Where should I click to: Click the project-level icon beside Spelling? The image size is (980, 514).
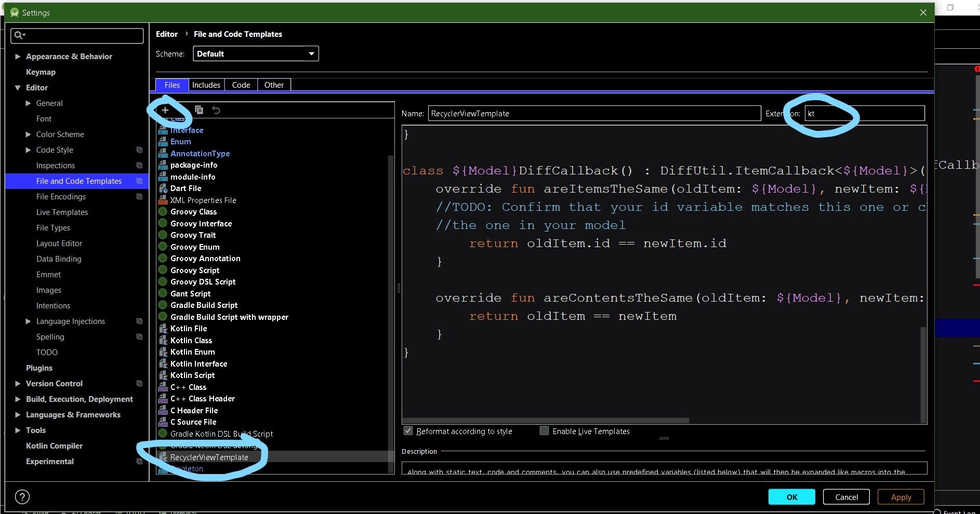[139, 337]
